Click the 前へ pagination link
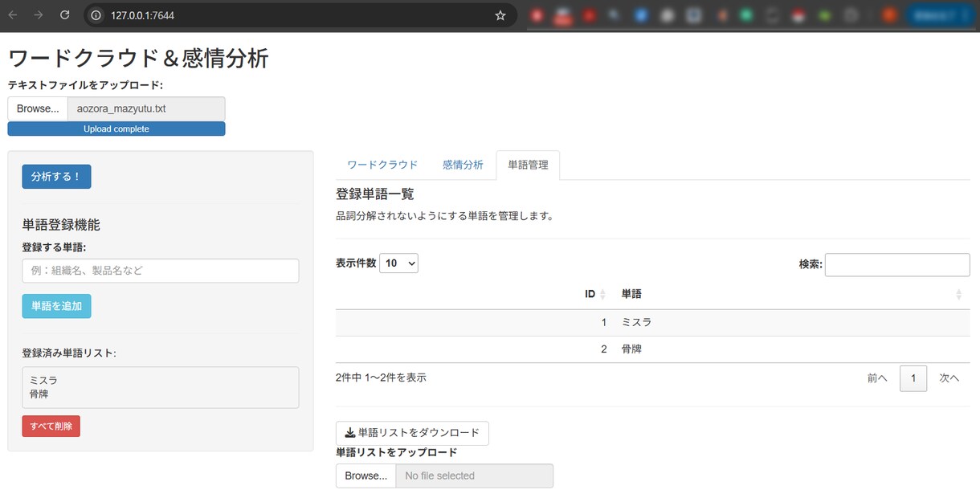This screenshot has width=980, height=502. tap(877, 378)
